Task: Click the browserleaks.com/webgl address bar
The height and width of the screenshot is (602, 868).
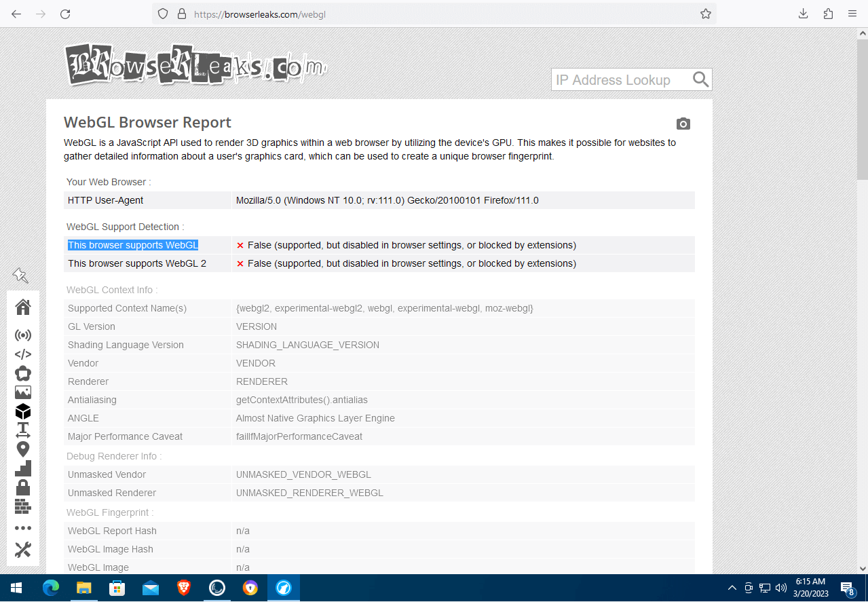Action: (x=434, y=14)
